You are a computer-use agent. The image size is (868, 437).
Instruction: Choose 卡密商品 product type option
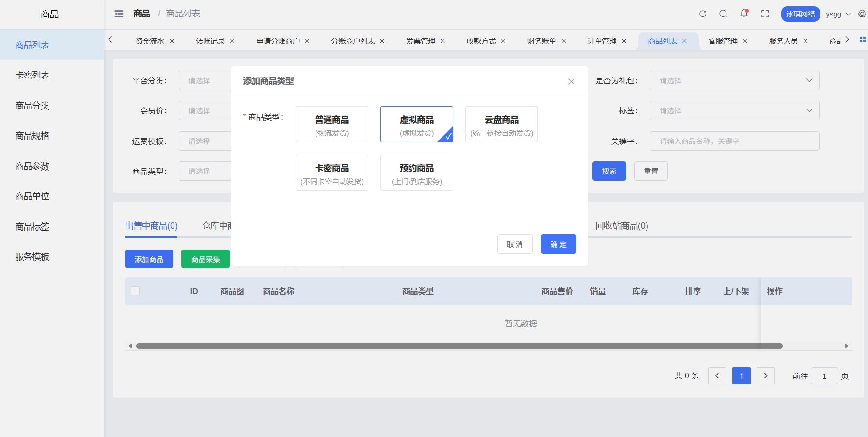tap(332, 173)
